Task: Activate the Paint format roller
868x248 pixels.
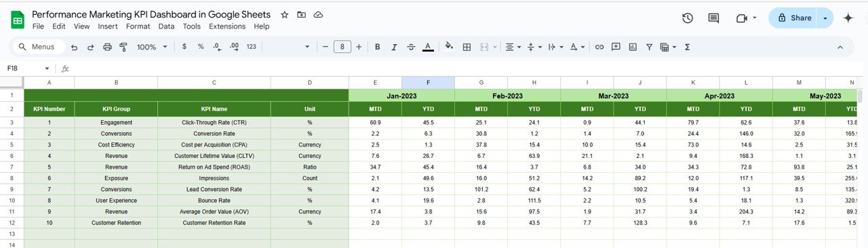Action: 123,47
